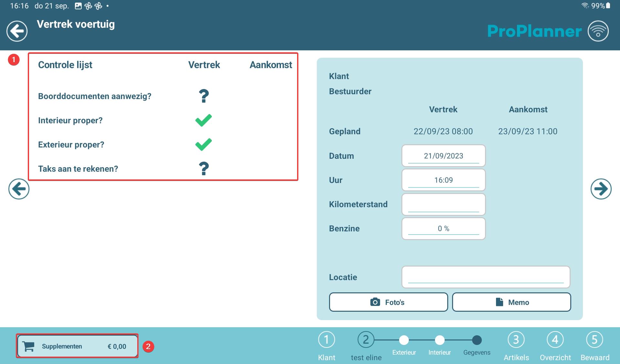Open the Uur time picker field

(443, 180)
